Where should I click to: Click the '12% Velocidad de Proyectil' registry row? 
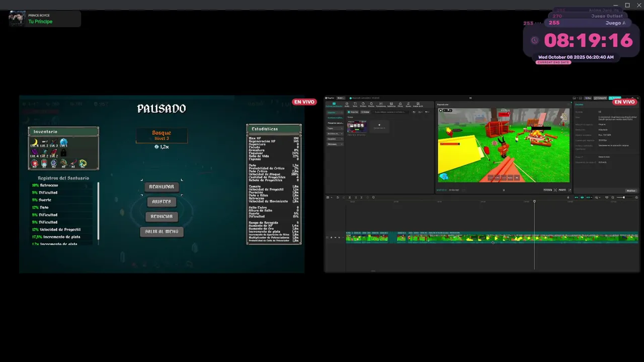(62, 229)
